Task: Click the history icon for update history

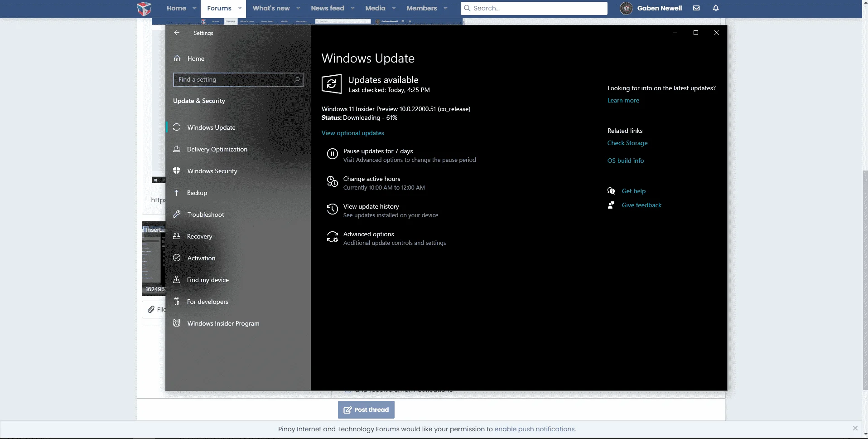Action: tap(333, 210)
